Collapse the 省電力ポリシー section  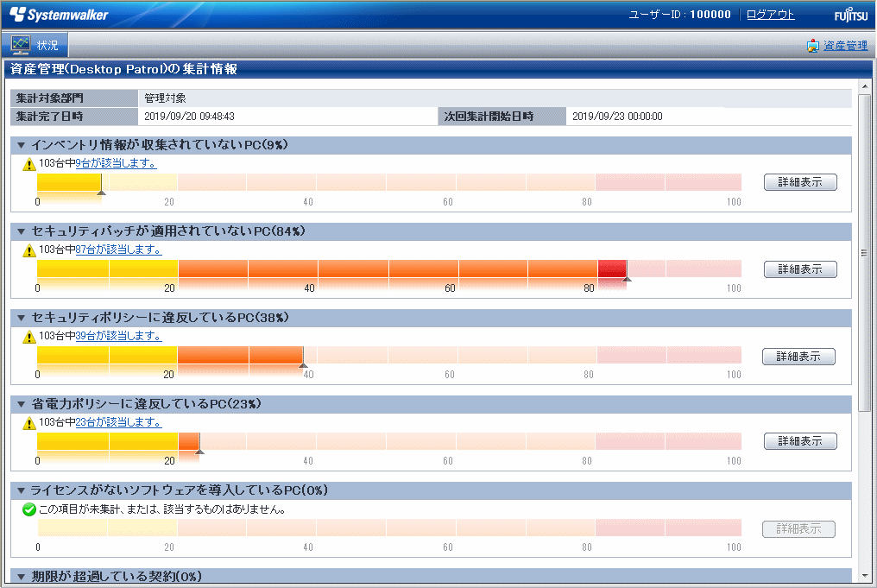[22, 404]
